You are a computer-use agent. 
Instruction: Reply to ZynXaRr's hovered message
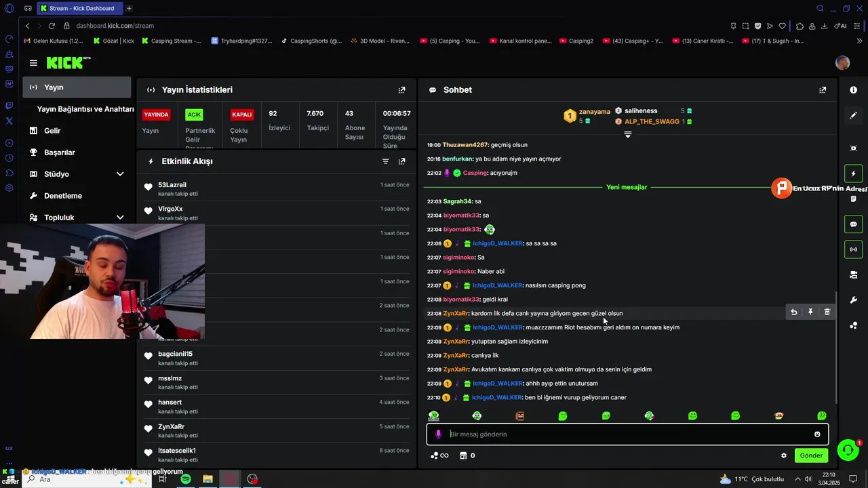click(793, 312)
